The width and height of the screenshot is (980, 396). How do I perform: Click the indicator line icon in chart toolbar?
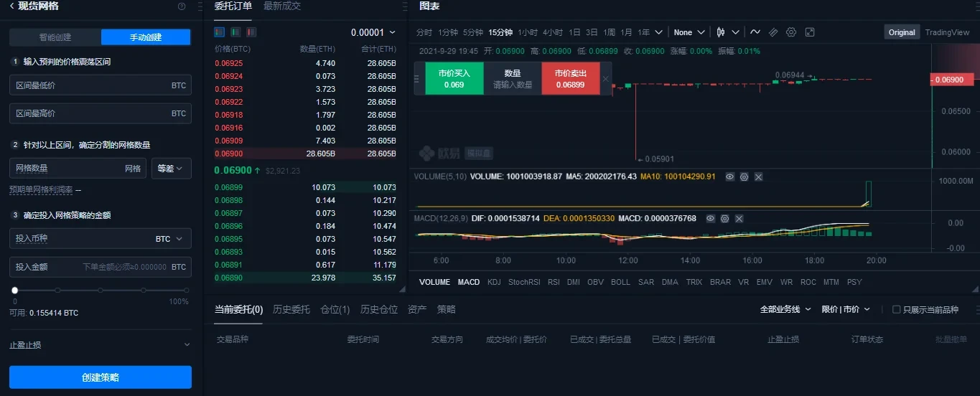755,32
